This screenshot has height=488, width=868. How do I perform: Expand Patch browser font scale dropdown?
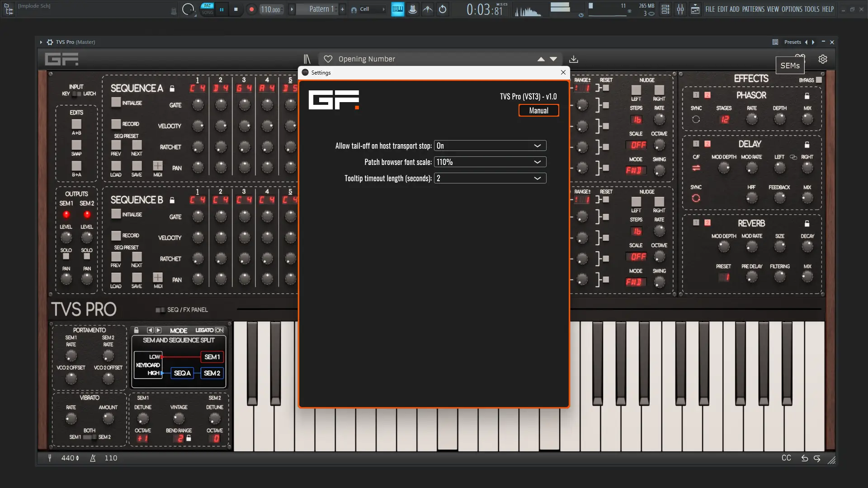coord(490,162)
